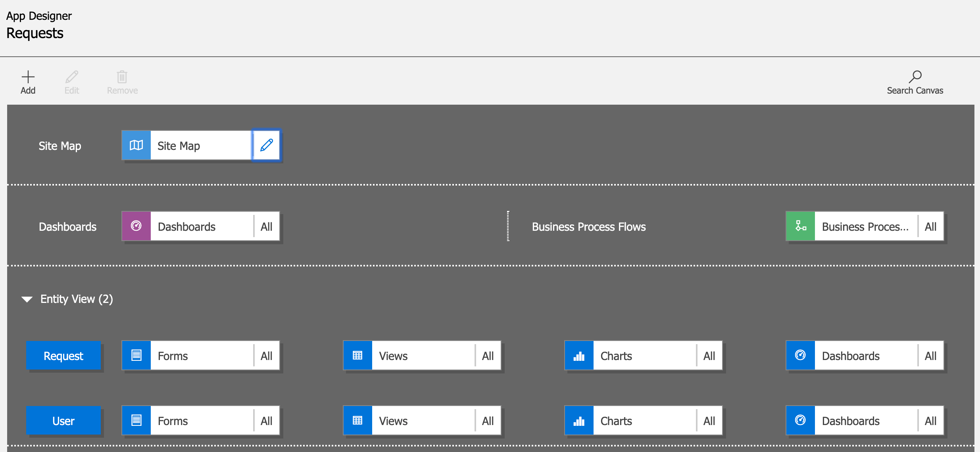Select the User entity button
The image size is (980, 452).
click(63, 421)
